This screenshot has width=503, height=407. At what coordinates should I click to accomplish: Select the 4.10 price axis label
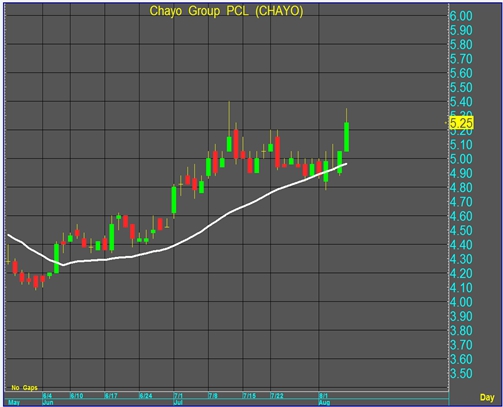coord(461,288)
